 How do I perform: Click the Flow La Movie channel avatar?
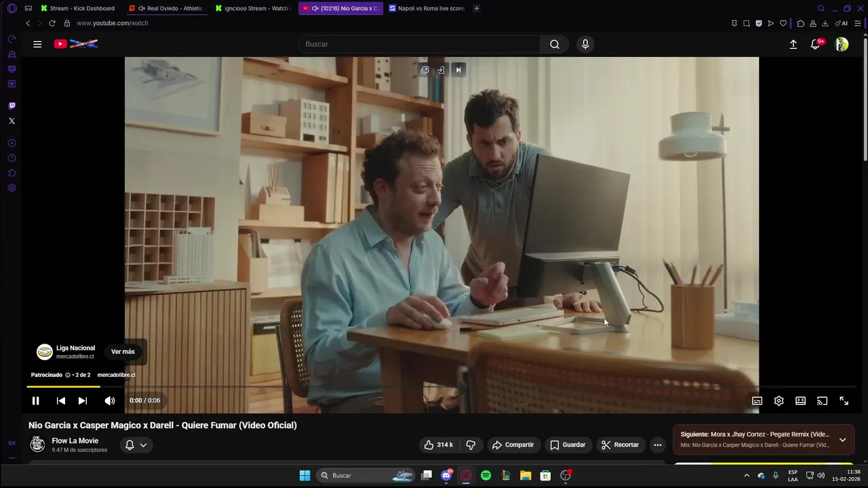tap(37, 445)
